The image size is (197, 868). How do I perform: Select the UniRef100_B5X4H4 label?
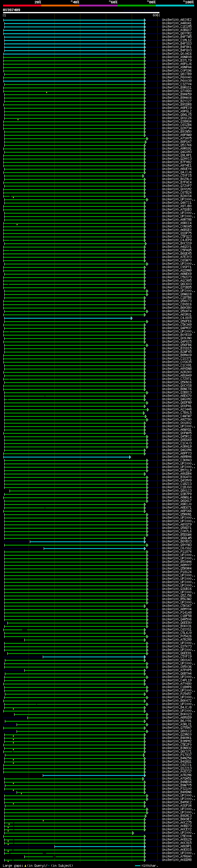click(176, 562)
